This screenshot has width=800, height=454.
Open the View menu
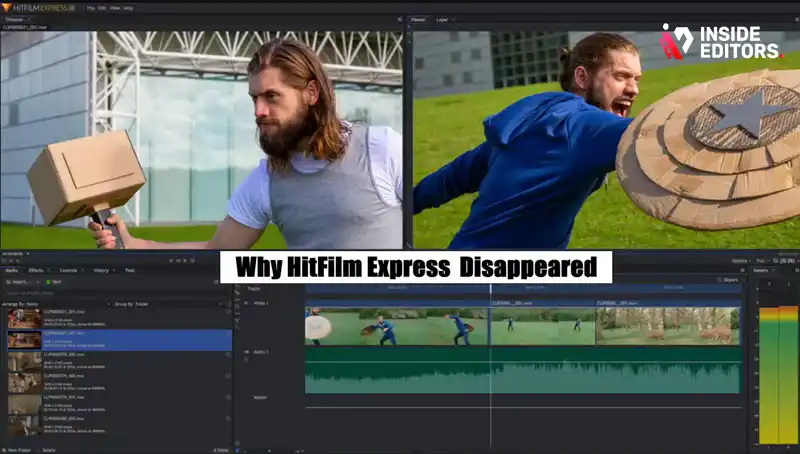point(115,8)
